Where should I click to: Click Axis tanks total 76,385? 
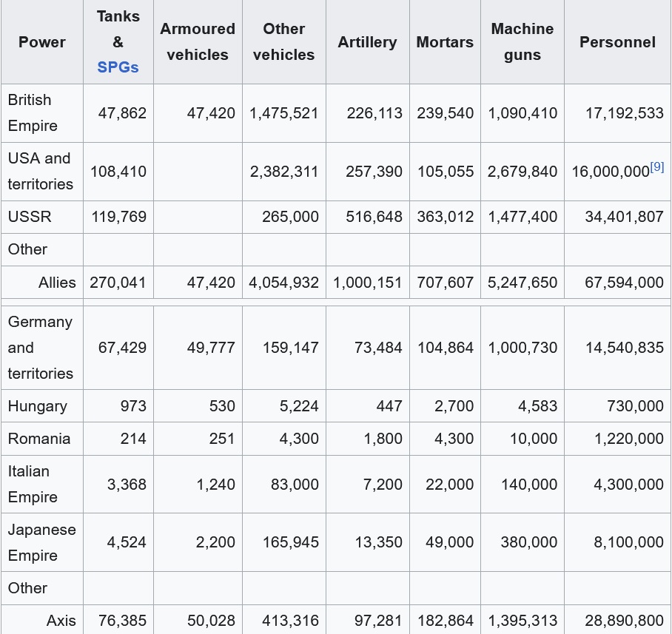122,621
